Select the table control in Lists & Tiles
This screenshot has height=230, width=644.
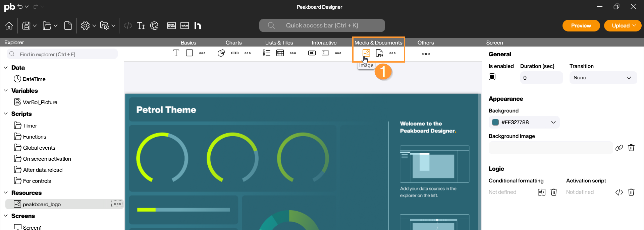pos(280,53)
